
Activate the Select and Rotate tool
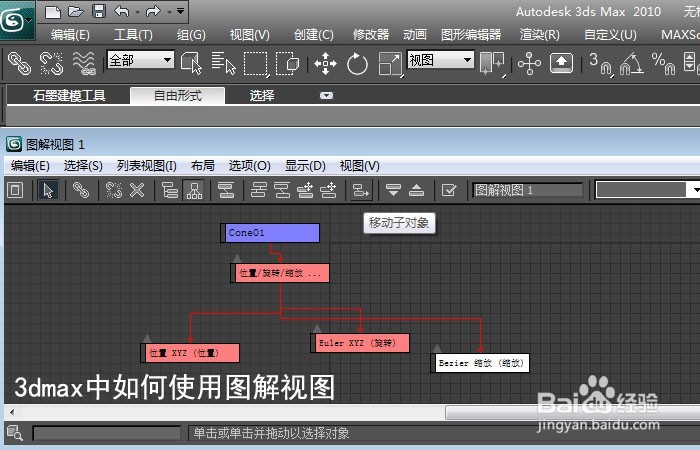pos(357,63)
